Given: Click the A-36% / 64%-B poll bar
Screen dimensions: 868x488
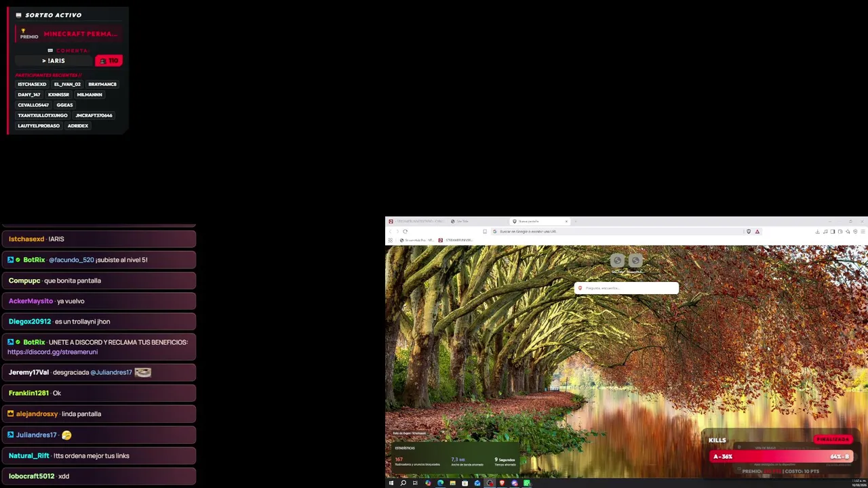Looking at the screenshot, I should [x=781, y=457].
